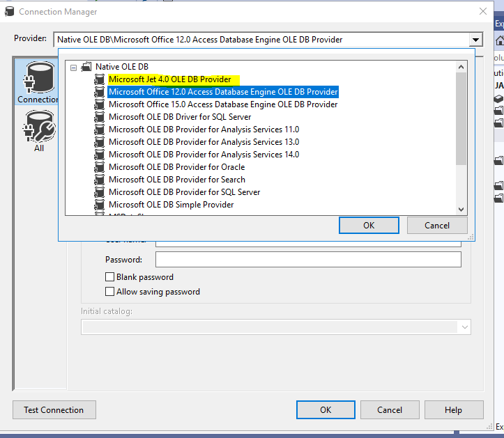Click icon beside Office 15.0 Access provider
The image size is (504, 438).
[99, 104]
